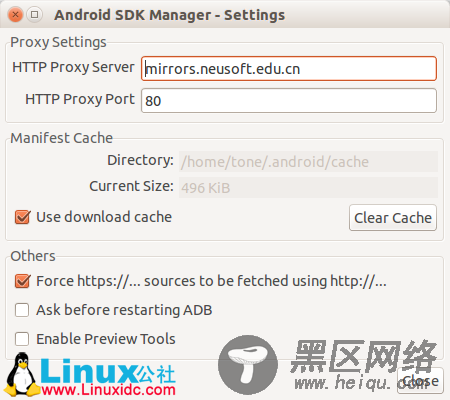Click the Current Size value 496 KiB
The height and width of the screenshot is (400, 450).
tap(308, 188)
